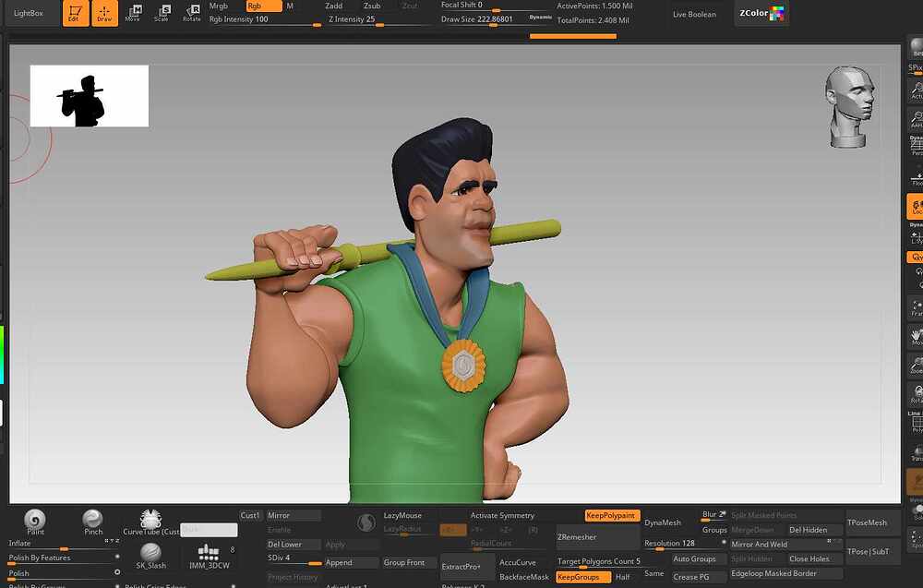Viewport: 923px width, 588px height.
Task: Click the stroke icon beside LazyMouse
Action: 366,522
